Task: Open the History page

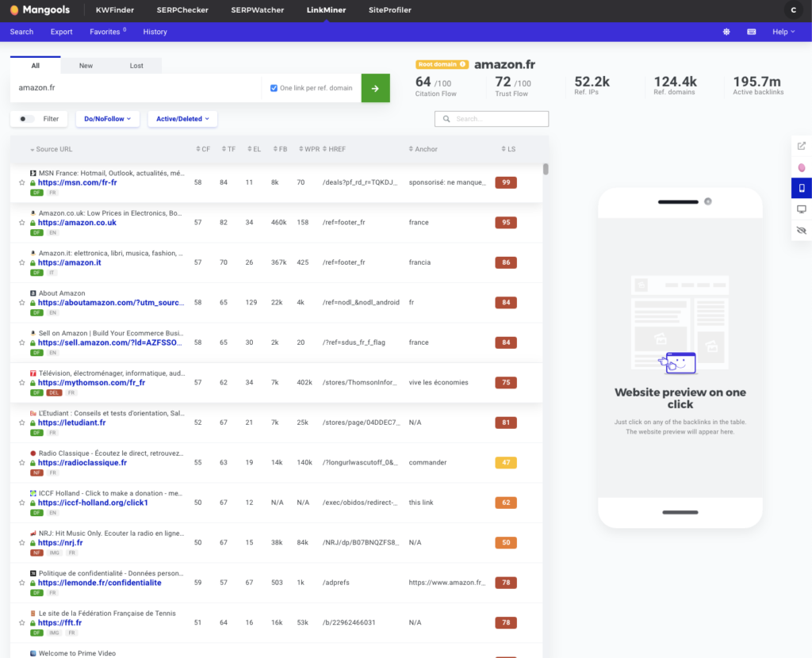Action: click(x=155, y=32)
